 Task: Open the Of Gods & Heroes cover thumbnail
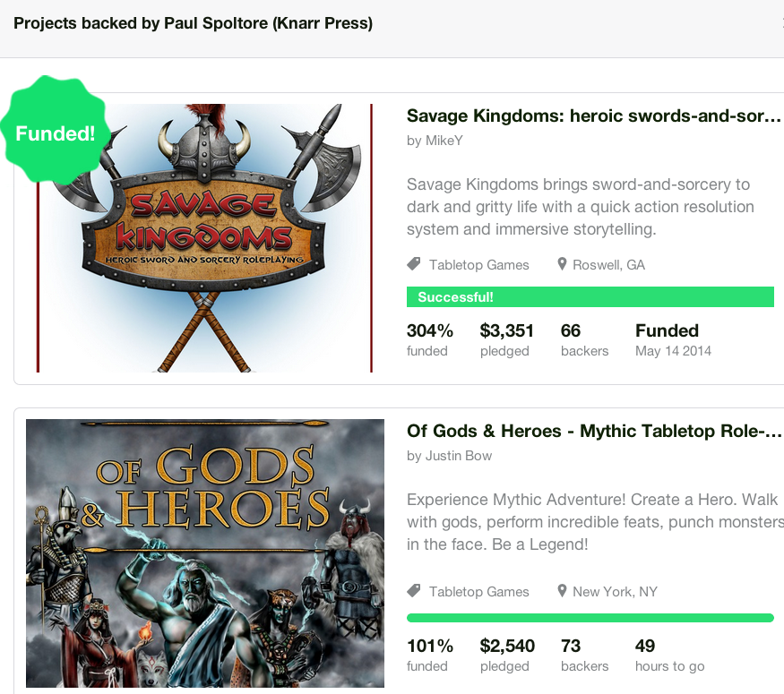coord(205,553)
